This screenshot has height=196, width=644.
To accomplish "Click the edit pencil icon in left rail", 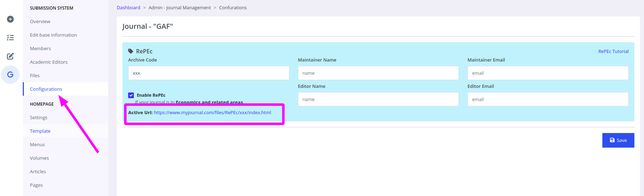I will coord(10,56).
